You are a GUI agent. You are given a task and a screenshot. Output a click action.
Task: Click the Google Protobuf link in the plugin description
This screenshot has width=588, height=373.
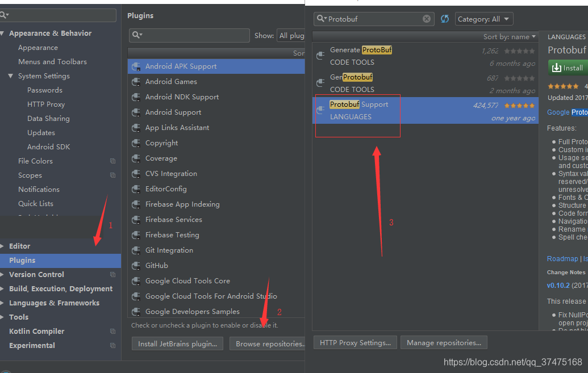(568, 112)
